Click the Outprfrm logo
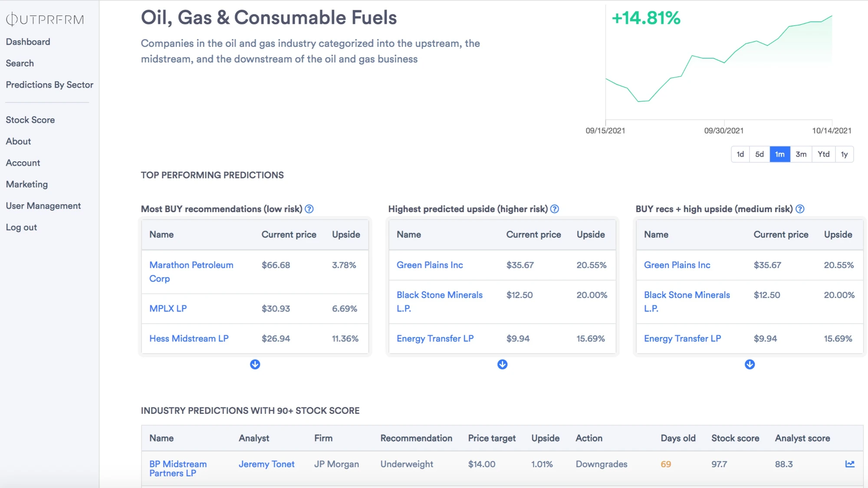 (x=45, y=20)
